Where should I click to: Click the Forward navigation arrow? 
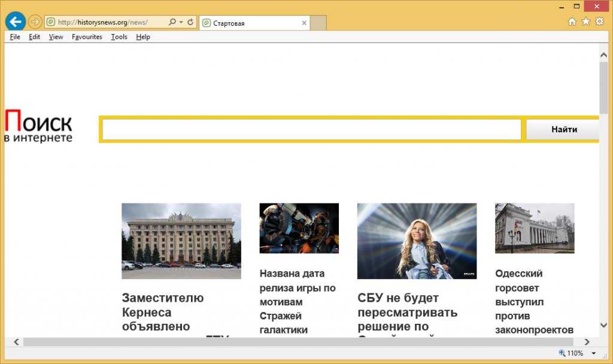(x=35, y=22)
